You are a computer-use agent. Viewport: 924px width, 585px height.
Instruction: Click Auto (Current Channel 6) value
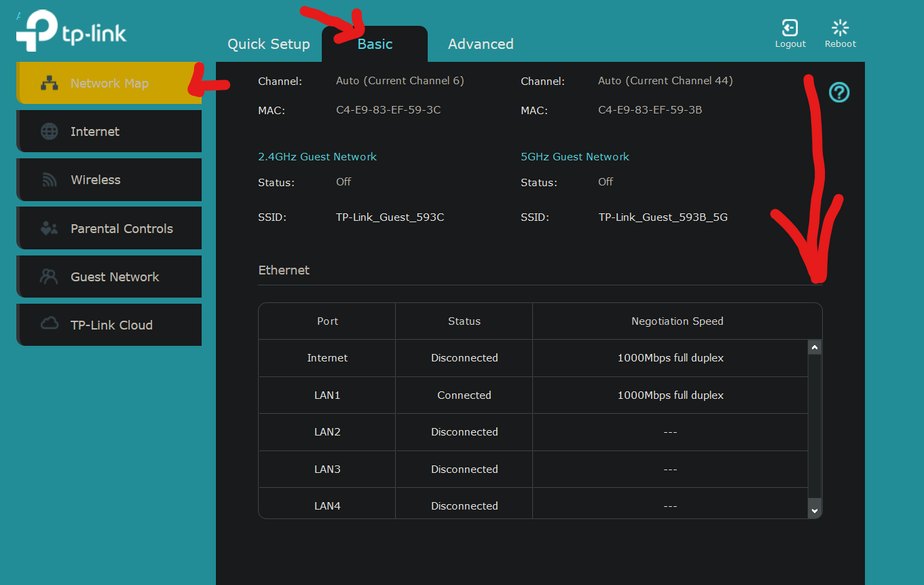pos(400,81)
